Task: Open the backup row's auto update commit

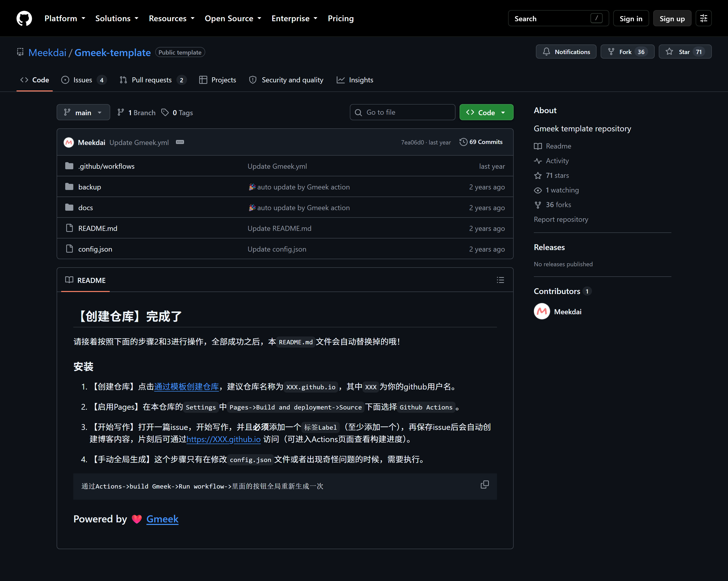Action: (299, 187)
